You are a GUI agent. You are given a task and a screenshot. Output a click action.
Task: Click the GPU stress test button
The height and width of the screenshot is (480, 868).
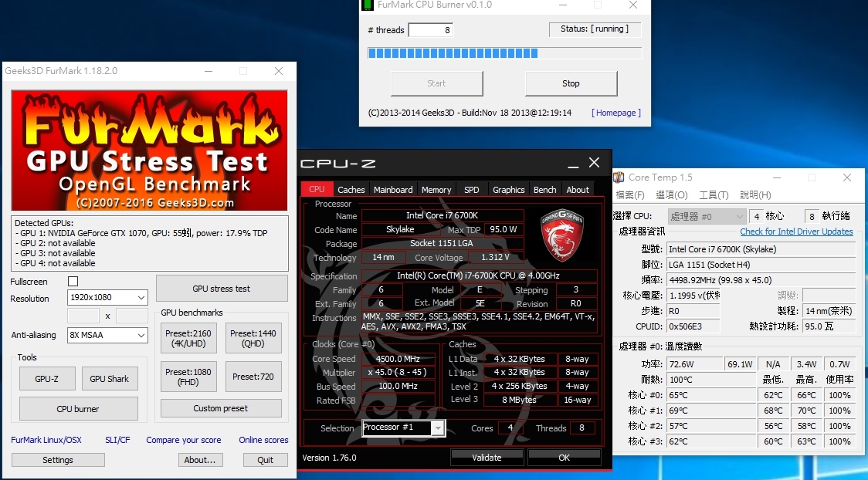[222, 289]
